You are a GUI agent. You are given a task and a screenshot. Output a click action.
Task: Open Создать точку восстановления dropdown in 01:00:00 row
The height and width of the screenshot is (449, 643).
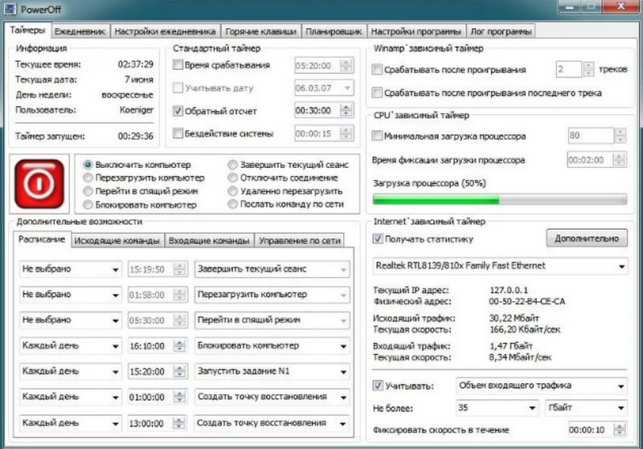point(272,397)
